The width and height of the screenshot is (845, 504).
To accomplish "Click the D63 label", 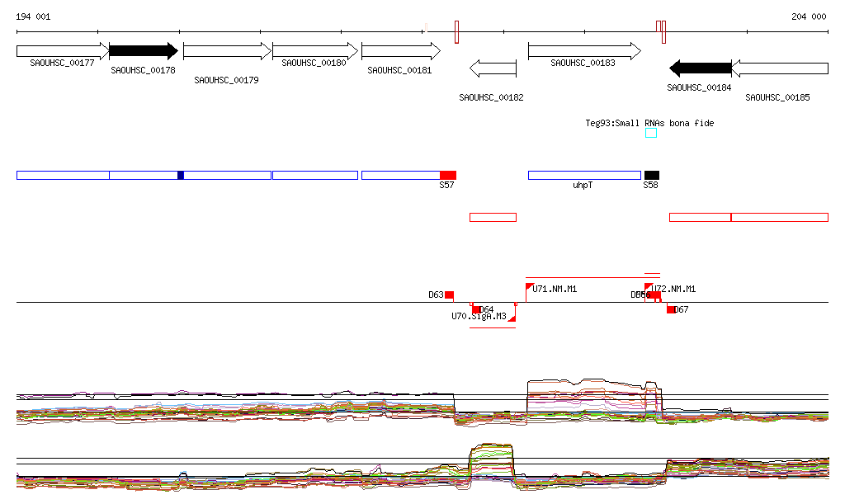I will tap(436, 295).
